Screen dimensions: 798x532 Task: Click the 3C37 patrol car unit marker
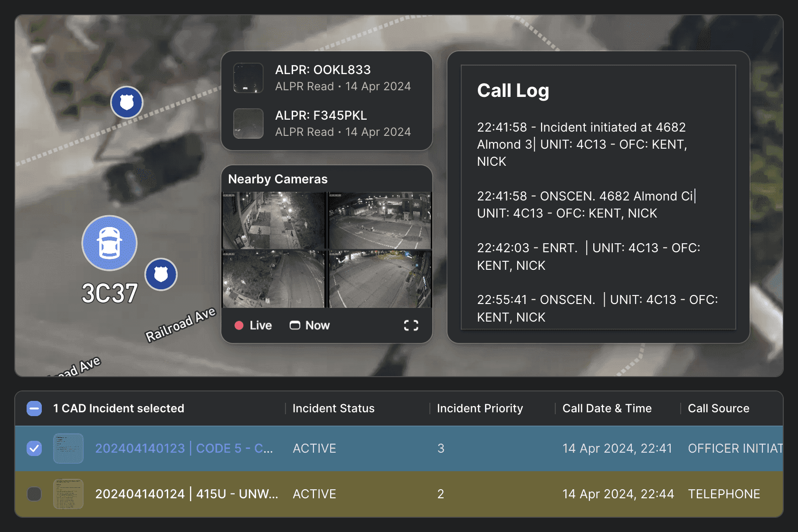tap(109, 243)
